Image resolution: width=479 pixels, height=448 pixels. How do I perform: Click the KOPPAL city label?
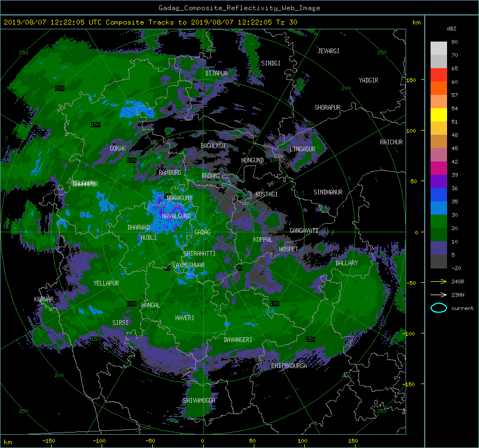(x=263, y=240)
